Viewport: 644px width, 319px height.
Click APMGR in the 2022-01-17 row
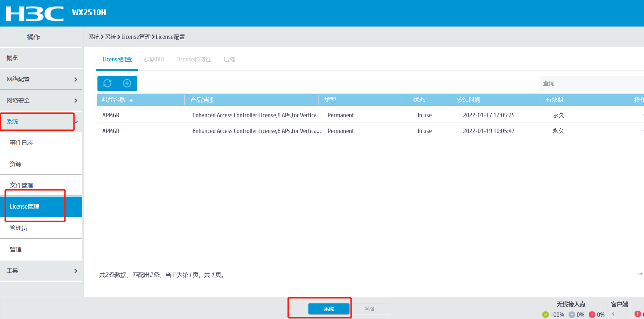click(111, 116)
